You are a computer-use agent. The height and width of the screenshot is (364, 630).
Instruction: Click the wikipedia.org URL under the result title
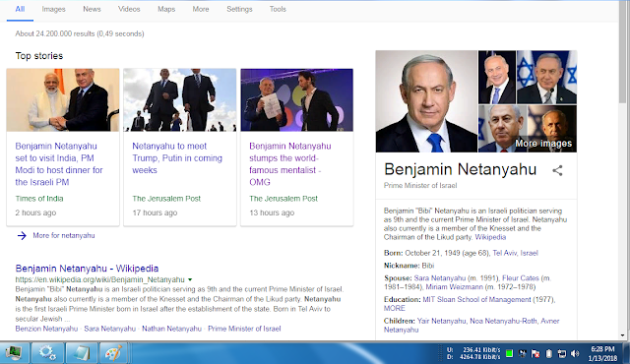click(100, 279)
